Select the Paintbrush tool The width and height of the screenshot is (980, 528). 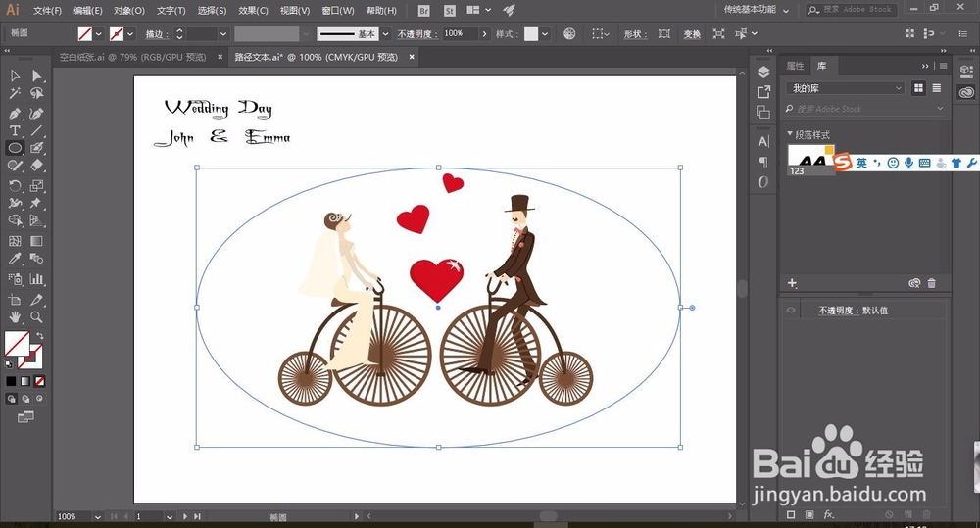pyautogui.click(x=37, y=148)
